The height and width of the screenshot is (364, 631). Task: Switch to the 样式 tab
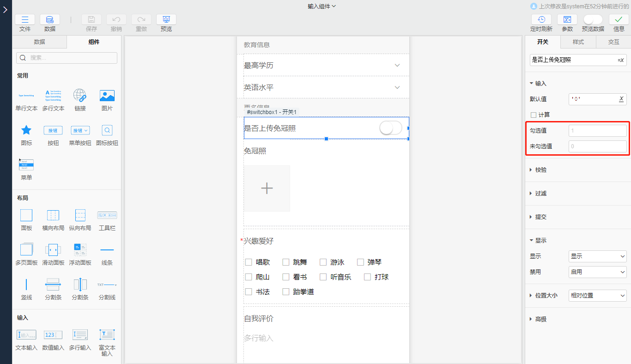(578, 42)
